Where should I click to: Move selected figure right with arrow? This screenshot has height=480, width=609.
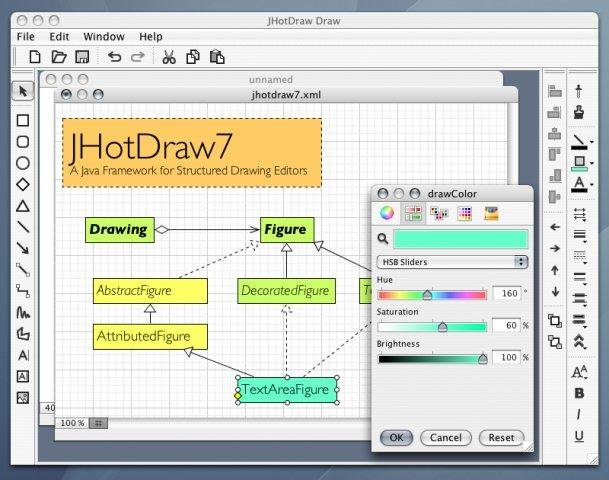(555, 249)
